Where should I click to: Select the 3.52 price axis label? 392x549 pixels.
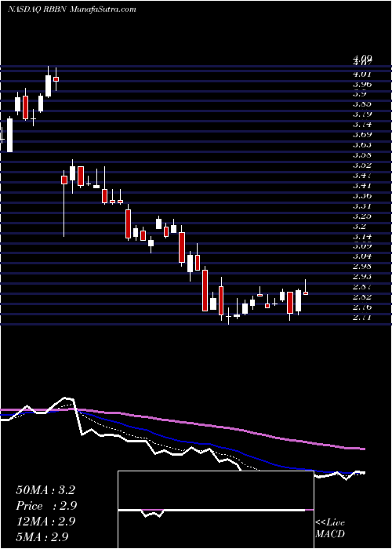pos(362,165)
